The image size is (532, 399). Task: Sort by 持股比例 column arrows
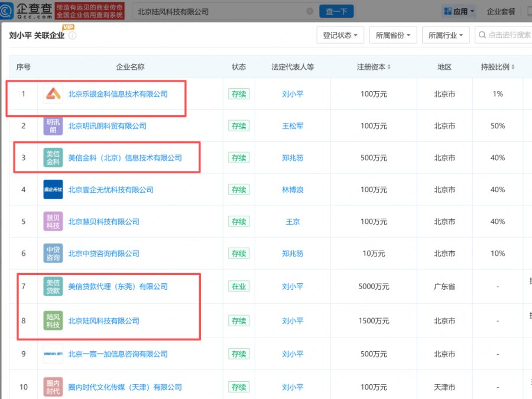point(512,67)
